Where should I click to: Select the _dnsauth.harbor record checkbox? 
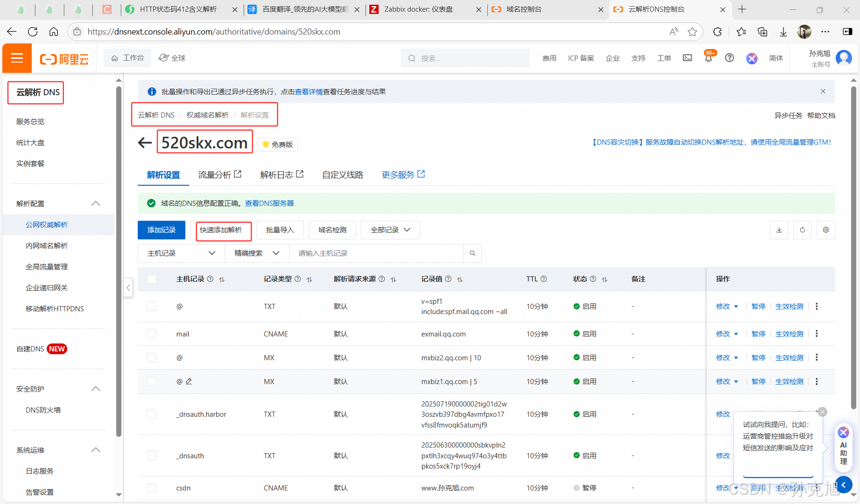click(x=152, y=414)
